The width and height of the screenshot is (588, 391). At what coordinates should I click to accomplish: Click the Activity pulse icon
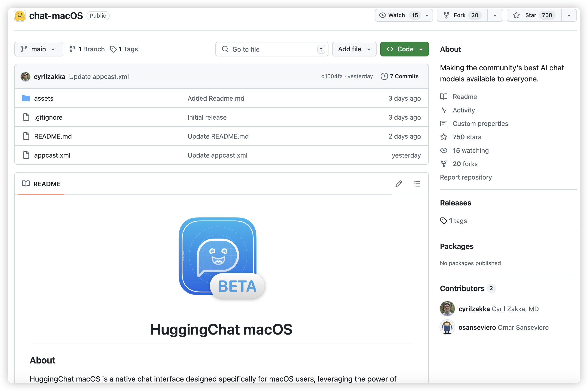[x=443, y=110]
